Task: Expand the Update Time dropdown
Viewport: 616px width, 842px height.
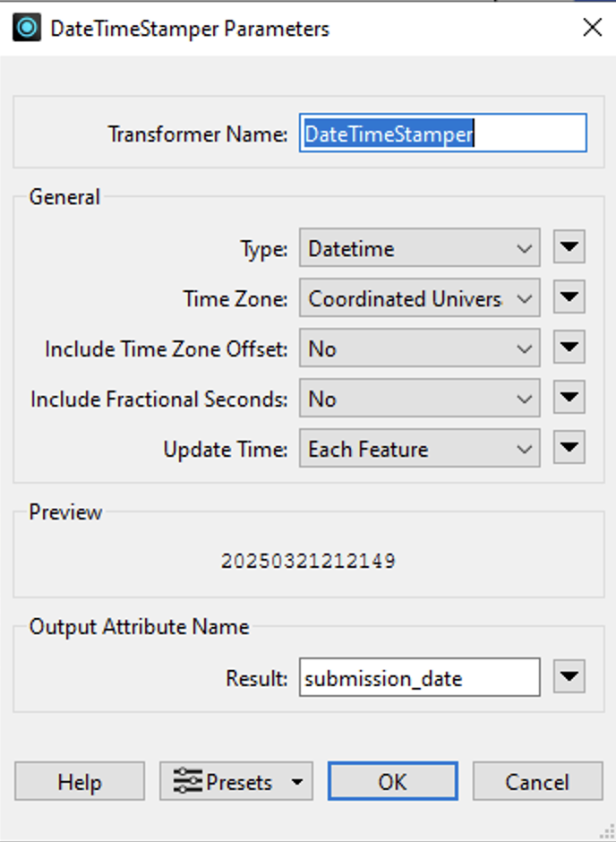Action: [x=420, y=449]
